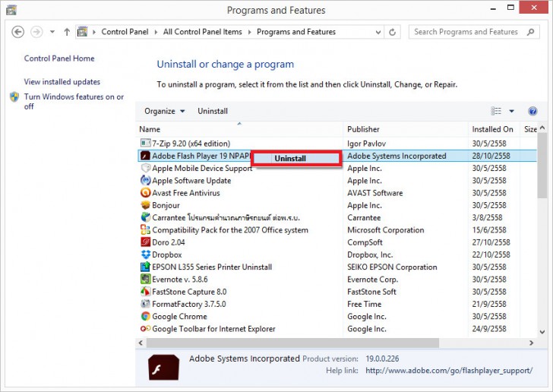Screen dimensions: 553x392
Task: Click the Apple Software Update icon
Action: [145, 180]
